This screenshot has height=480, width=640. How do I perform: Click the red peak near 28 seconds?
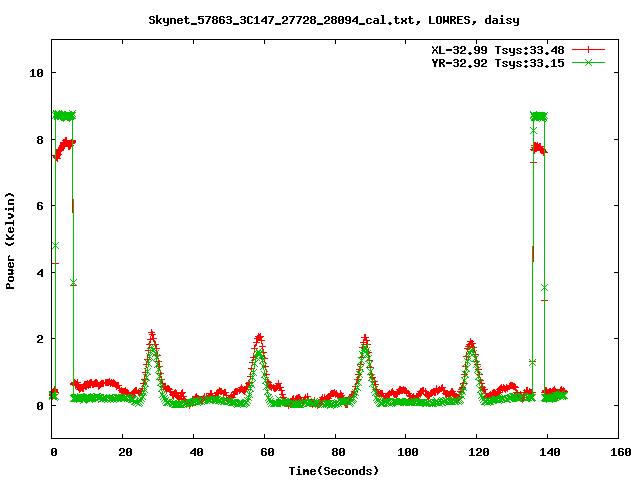151,335
